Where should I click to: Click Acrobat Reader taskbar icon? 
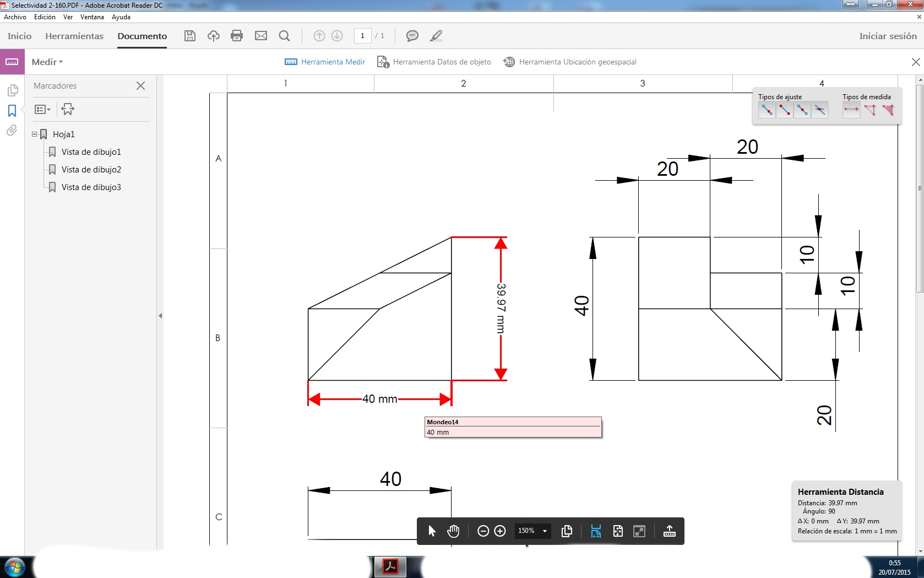pos(390,566)
